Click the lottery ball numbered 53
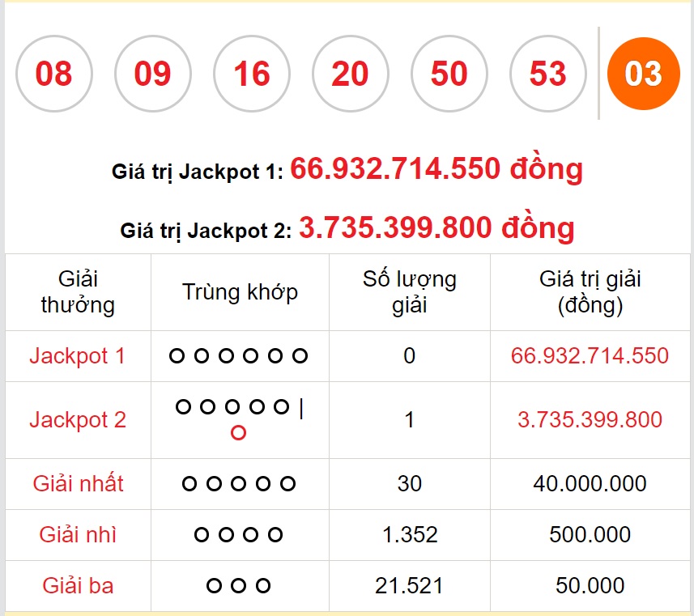The width and height of the screenshot is (694, 616). click(547, 74)
